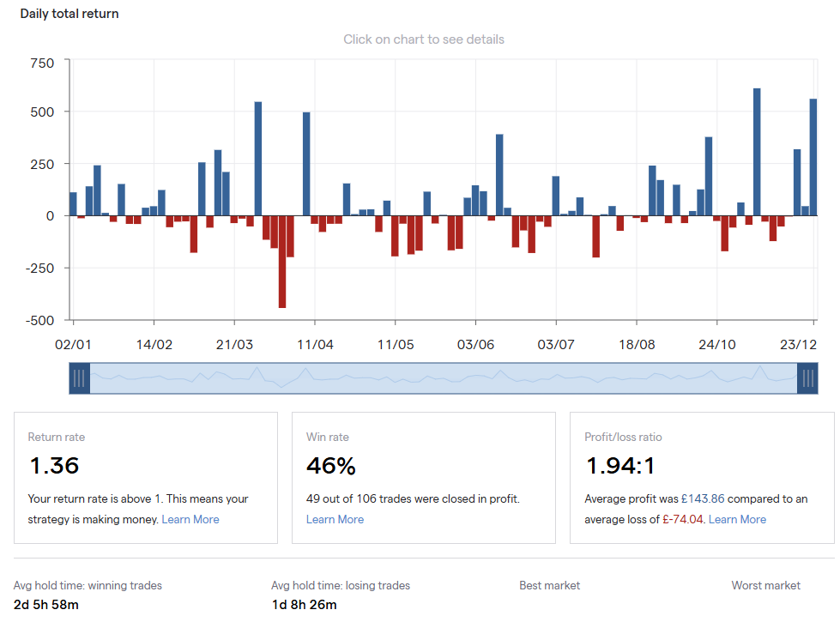Click the Worst market label
This screenshot has height=628, width=840.
click(765, 585)
